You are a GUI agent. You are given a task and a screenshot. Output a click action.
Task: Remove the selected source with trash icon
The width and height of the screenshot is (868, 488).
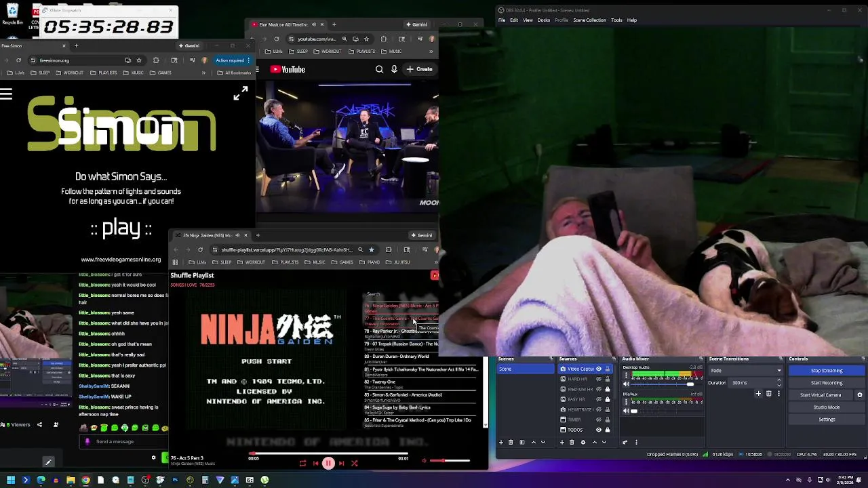point(572,443)
